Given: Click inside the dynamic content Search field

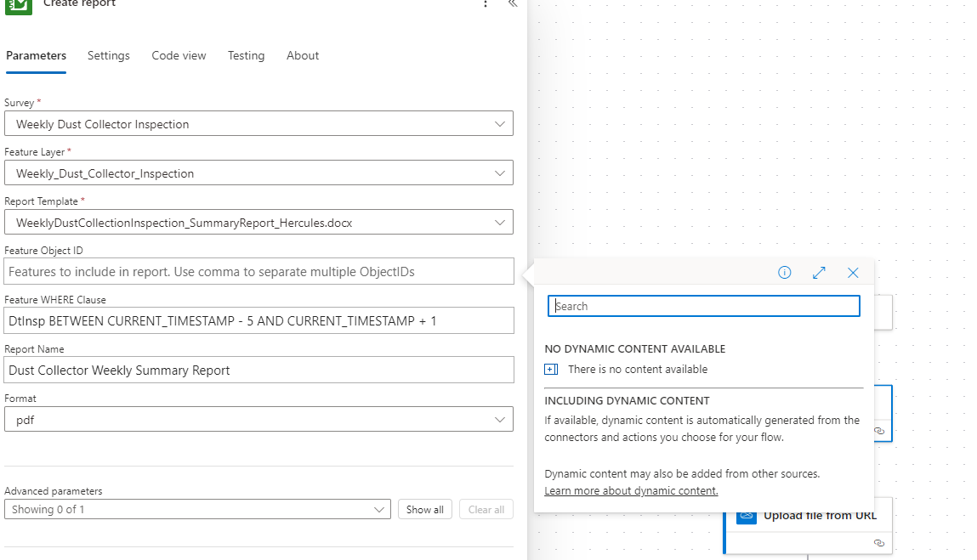Looking at the screenshot, I should coord(703,305).
